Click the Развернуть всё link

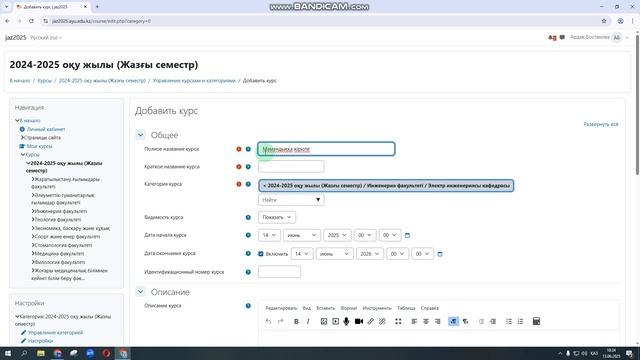[601, 124]
